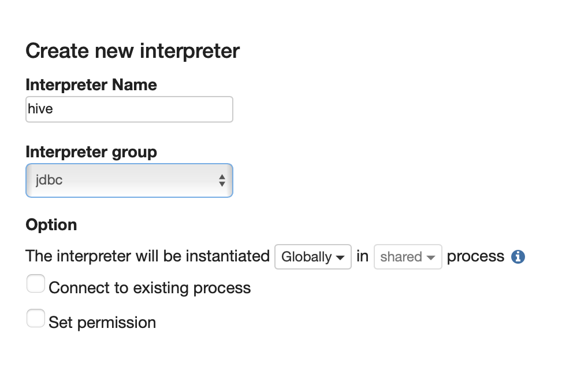Click the up-down arrows on jdbc selector

222,180
